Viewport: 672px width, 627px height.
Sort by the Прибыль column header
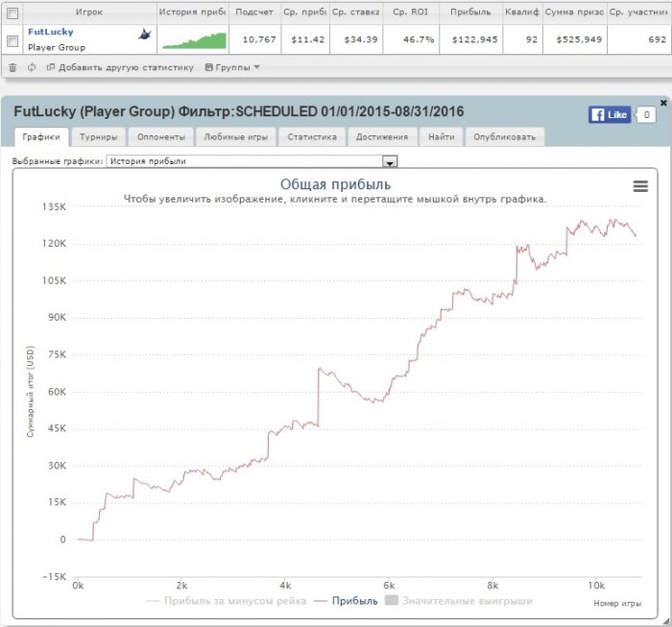(470, 12)
